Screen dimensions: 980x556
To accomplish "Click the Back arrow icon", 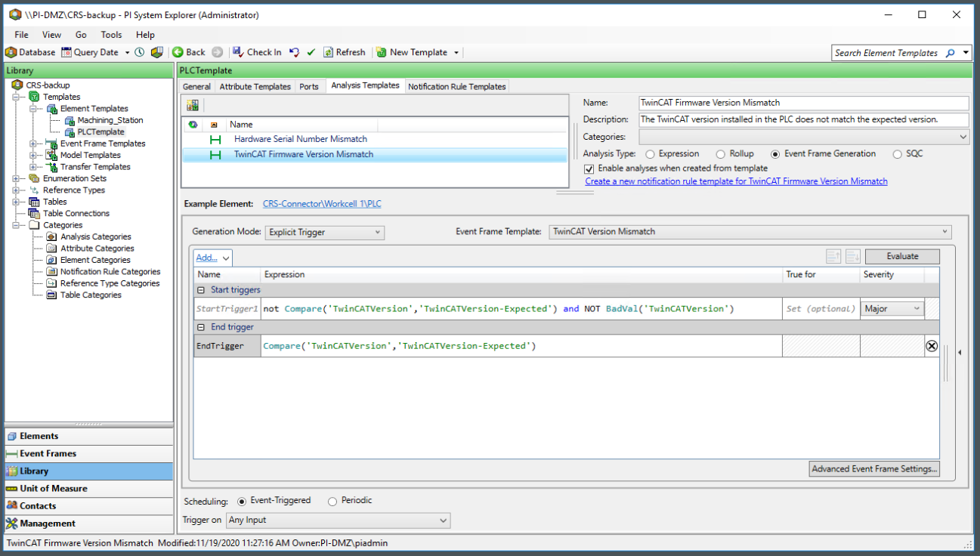I will click(x=178, y=52).
